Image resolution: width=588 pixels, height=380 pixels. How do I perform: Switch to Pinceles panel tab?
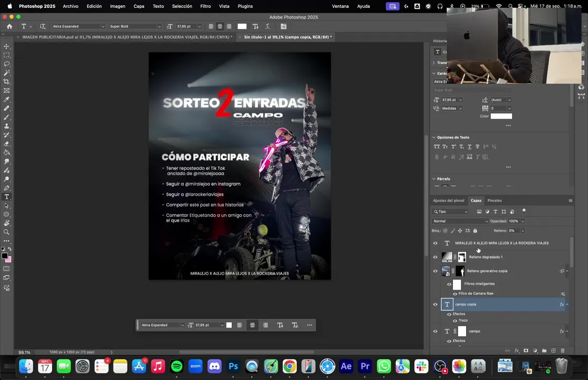[x=494, y=201]
